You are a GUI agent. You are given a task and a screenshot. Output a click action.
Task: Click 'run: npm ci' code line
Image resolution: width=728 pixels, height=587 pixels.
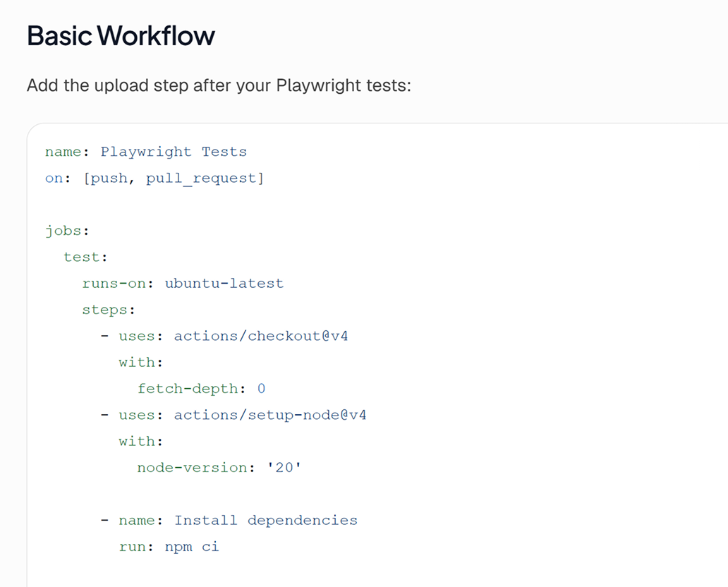point(169,547)
